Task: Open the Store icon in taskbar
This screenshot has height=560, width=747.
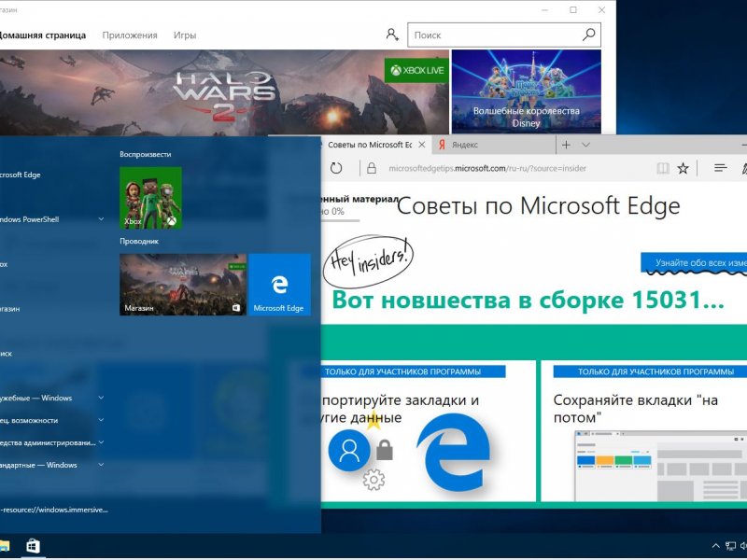Action: click(x=33, y=546)
